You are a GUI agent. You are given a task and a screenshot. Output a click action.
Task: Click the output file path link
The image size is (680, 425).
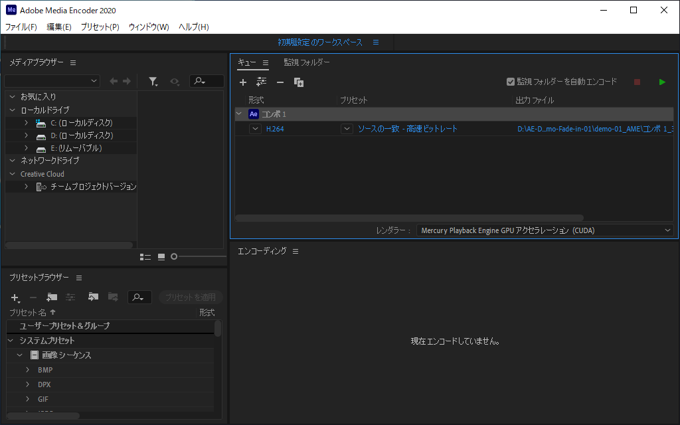click(x=595, y=129)
